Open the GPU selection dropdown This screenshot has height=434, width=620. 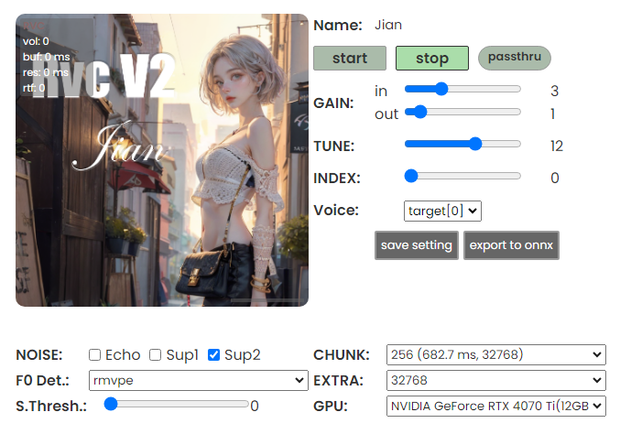click(x=496, y=406)
